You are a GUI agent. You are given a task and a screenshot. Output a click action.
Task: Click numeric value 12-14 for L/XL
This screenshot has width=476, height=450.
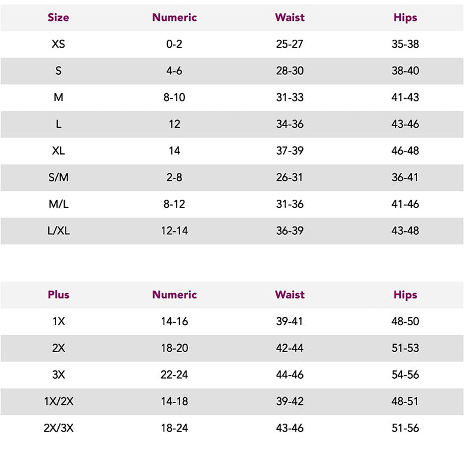point(174,231)
